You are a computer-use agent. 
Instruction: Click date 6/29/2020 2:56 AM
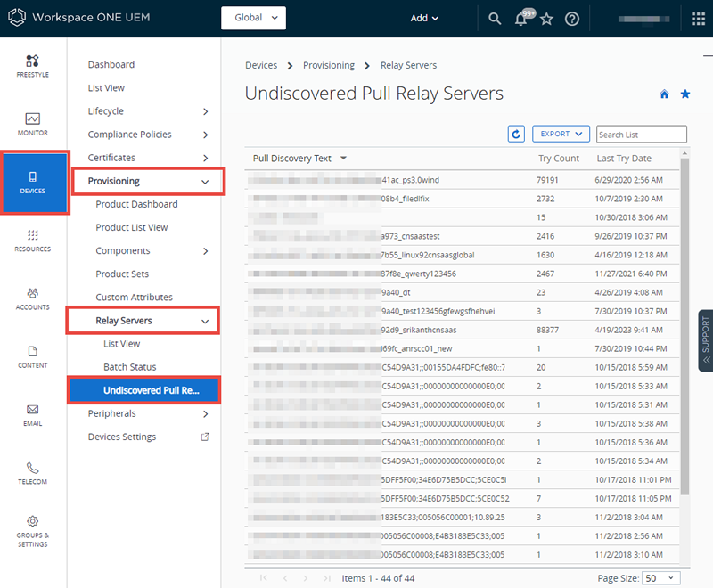coord(628,180)
